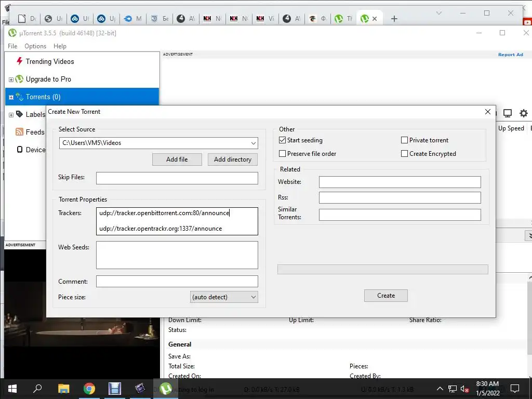The image size is (532, 399).
Task: Click the Labels tag icon in sidebar
Action: coord(19,114)
